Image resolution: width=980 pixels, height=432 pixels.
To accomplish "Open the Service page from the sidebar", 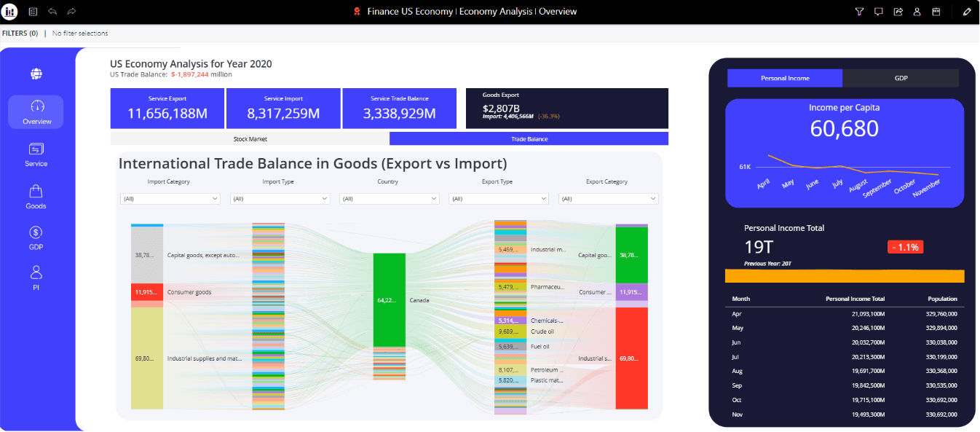I will tap(36, 154).
